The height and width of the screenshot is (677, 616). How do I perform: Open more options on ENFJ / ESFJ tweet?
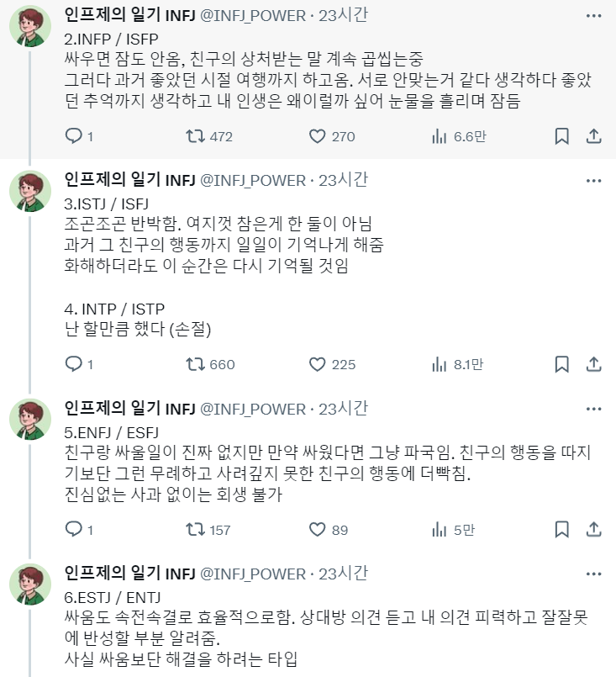click(593, 409)
